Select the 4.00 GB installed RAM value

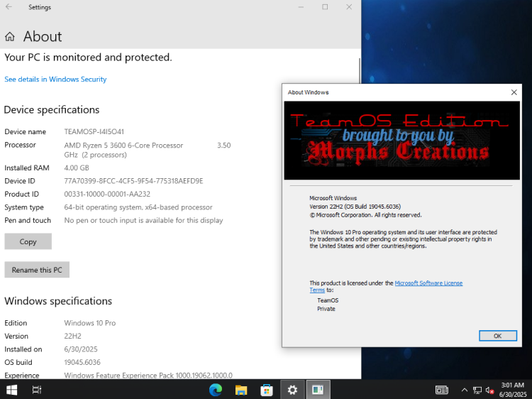(77, 168)
